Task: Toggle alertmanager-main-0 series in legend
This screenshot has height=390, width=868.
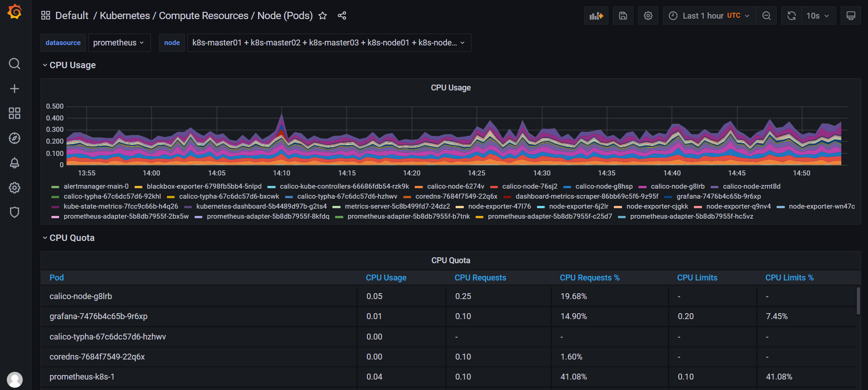Action: (96, 186)
